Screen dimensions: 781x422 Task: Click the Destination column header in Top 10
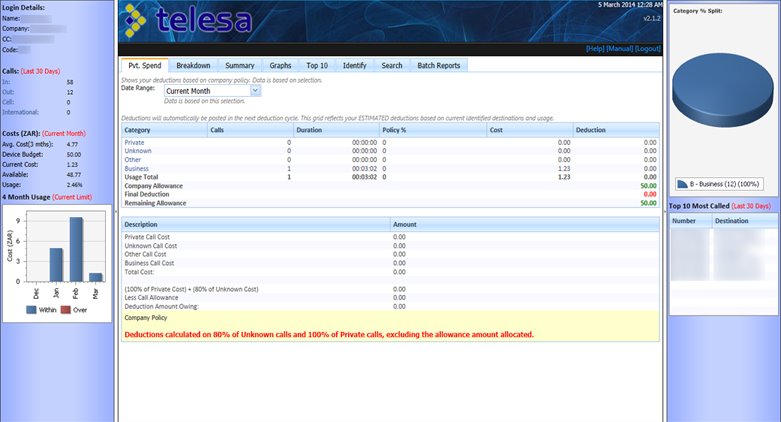[x=745, y=221]
